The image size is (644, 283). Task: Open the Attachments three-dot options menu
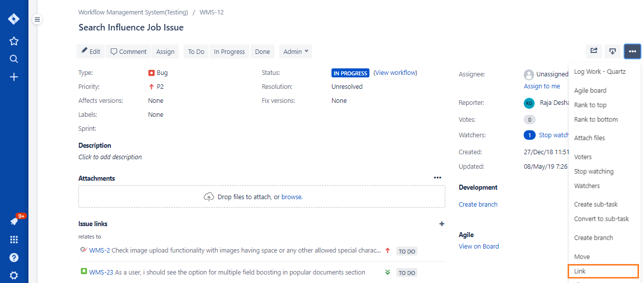(437, 178)
